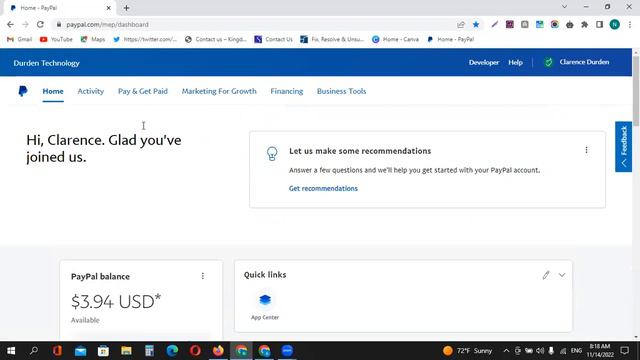The height and width of the screenshot is (360, 640).
Task: Open Chrome three-dot menu
Action: [x=630, y=24]
